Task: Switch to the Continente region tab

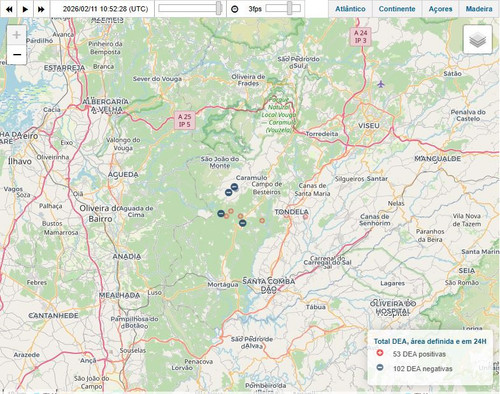Action: (397, 9)
